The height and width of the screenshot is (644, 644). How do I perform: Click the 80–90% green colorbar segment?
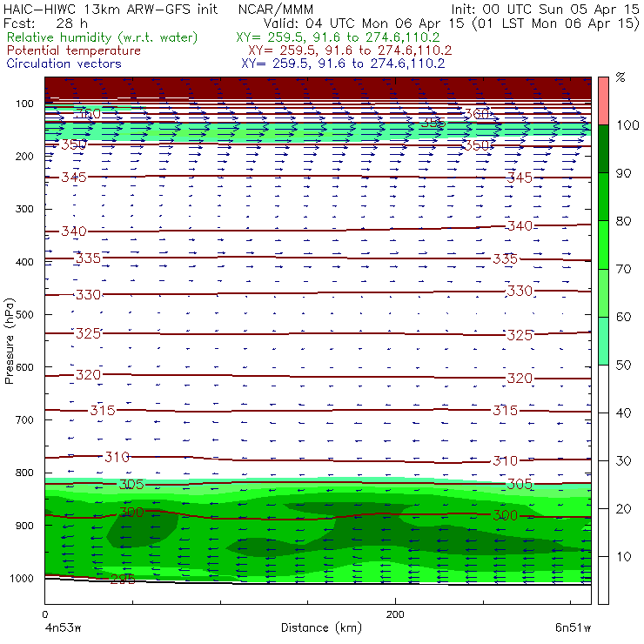coord(603,197)
